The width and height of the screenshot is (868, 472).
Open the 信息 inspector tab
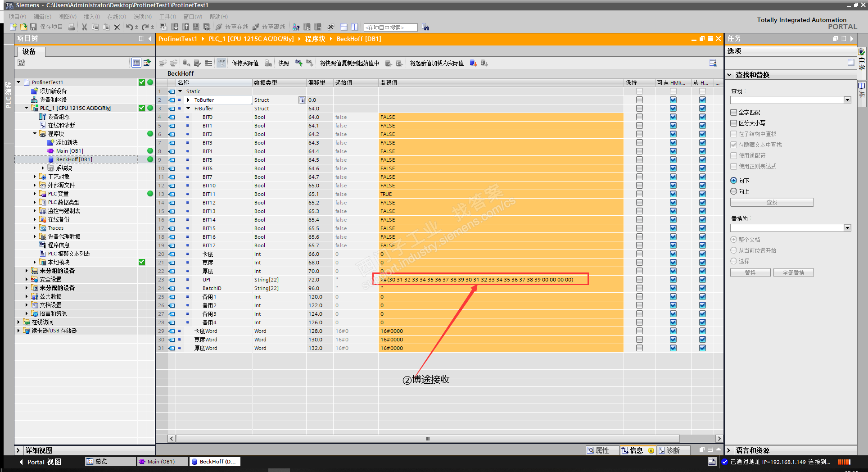[x=637, y=450]
